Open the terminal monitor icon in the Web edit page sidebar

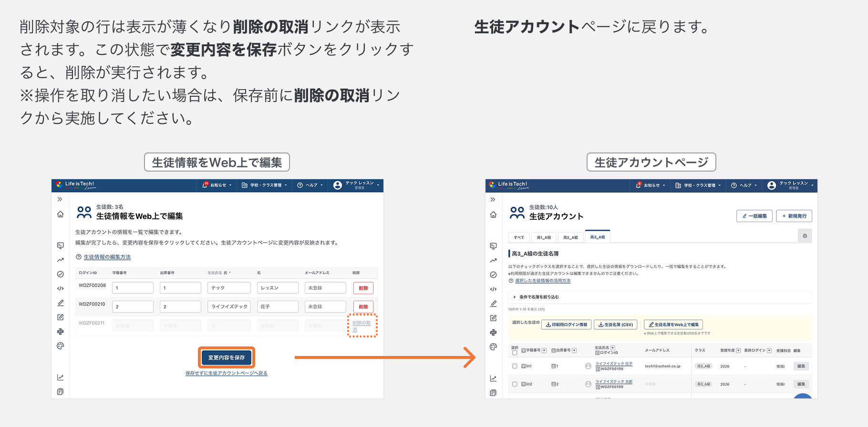pos(60,245)
